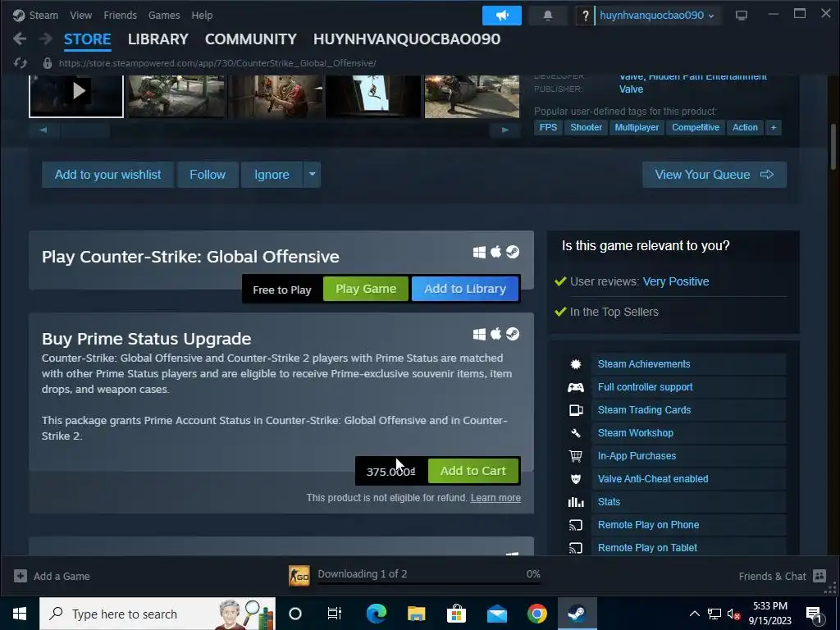Click the In-App Purchases cart icon
840x630 pixels.
click(x=575, y=456)
